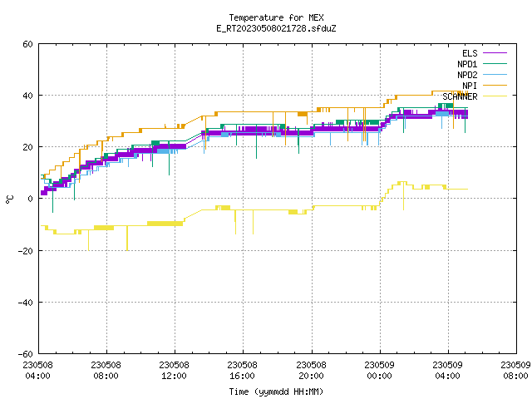Click the x-axis tick label 230509 04:00
Viewport: 532px width, 399px height.
pos(448,371)
